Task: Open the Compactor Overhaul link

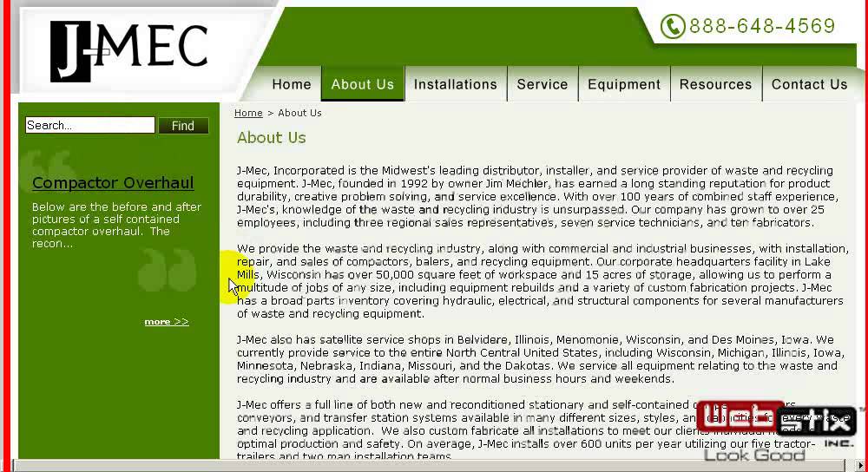Action: pos(113,182)
